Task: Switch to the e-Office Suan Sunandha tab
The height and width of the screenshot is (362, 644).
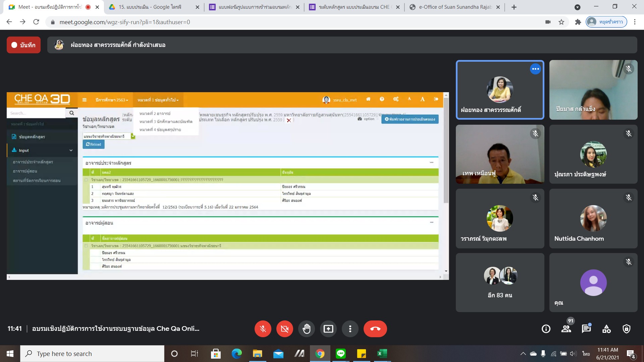Action: 455,7
